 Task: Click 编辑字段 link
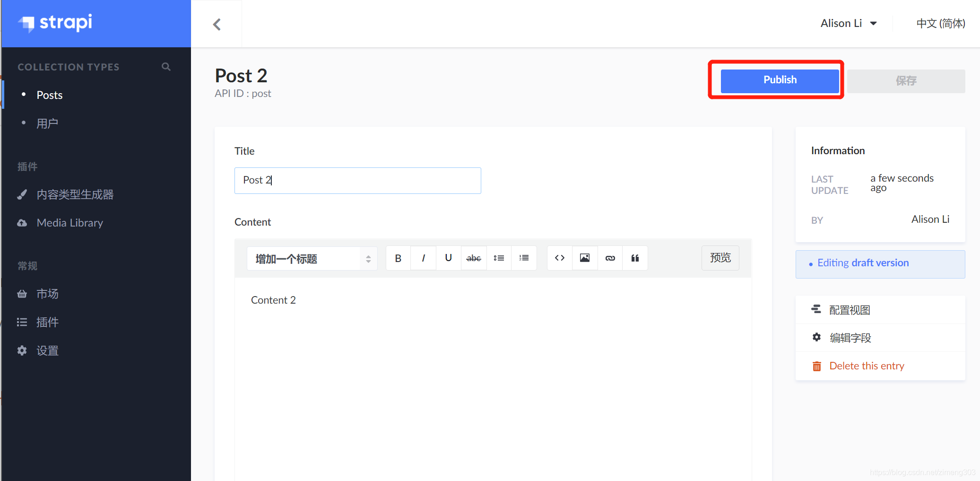pyautogui.click(x=850, y=338)
